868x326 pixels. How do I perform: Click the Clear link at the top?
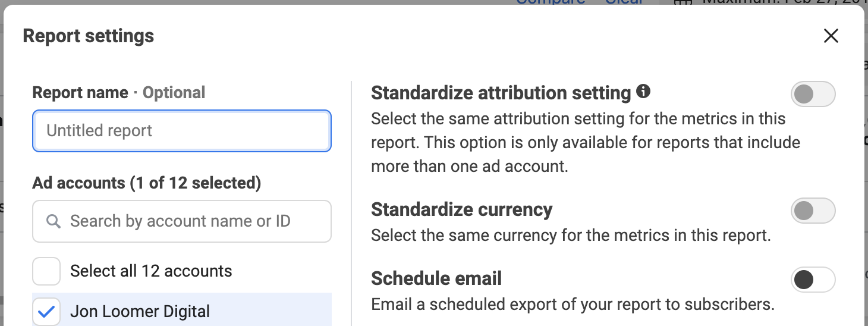pyautogui.click(x=624, y=2)
